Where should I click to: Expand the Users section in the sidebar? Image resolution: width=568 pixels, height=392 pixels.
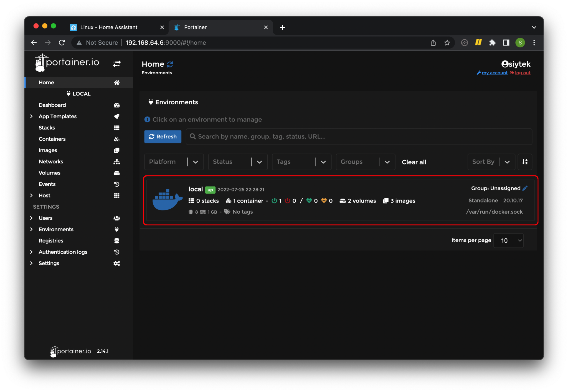point(31,218)
